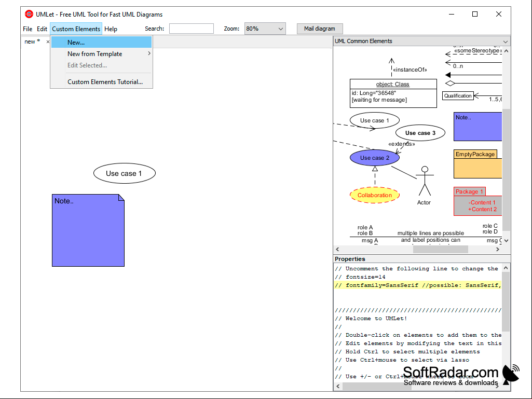This screenshot has width=532, height=399.
Task: Pick the Use case 3 palette element
Action: (420, 133)
